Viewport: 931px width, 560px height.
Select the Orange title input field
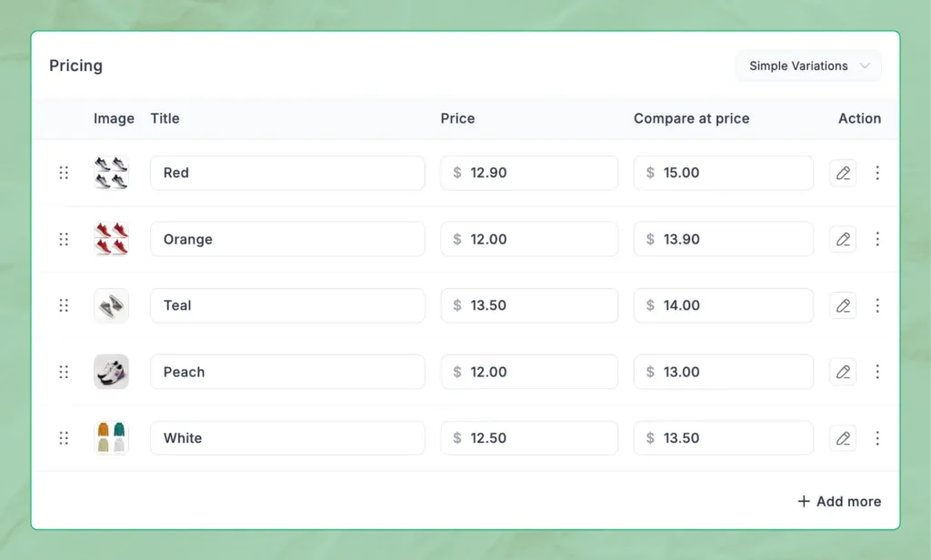(x=287, y=239)
